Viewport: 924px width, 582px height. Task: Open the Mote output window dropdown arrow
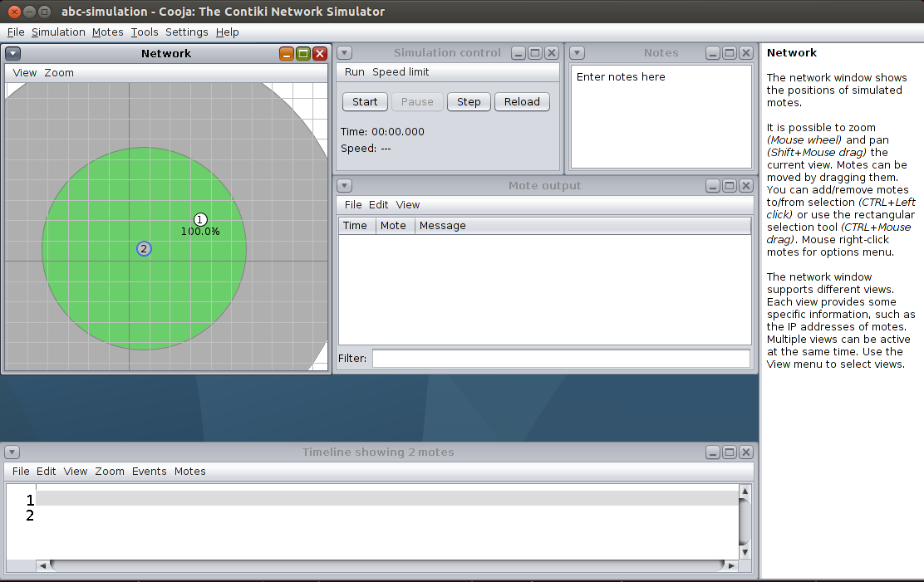coord(345,186)
